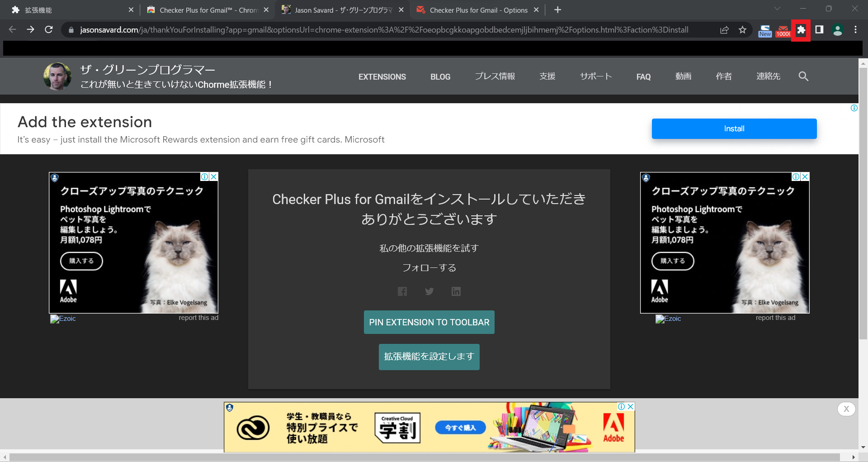Click the 私の他の拡張機能を試す link
Screen dimensions: 868x462
tap(429, 248)
